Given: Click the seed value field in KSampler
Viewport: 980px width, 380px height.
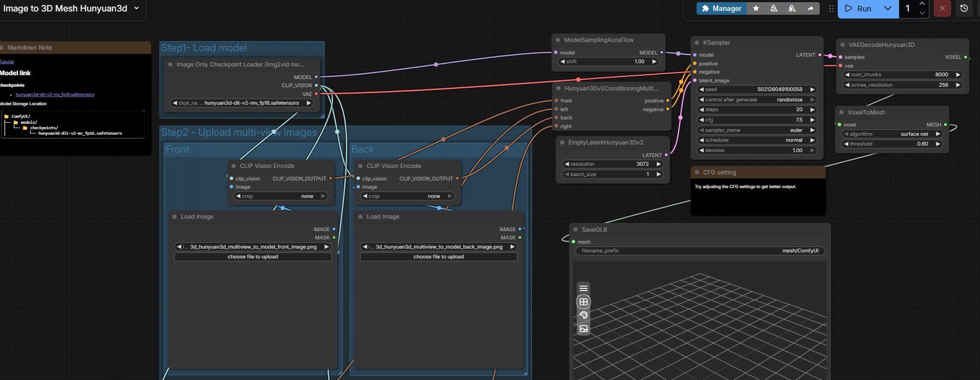Looking at the screenshot, I should 757,89.
